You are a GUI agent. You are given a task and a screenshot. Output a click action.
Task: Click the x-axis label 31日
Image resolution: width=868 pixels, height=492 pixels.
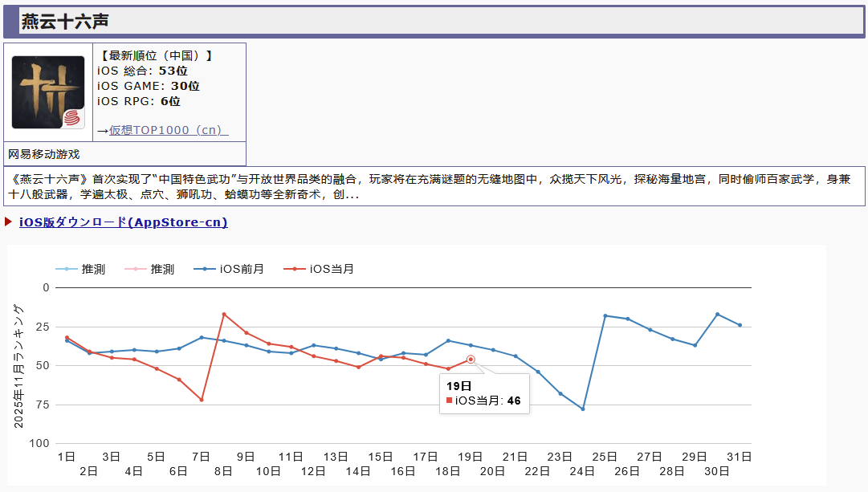tap(739, 457)
